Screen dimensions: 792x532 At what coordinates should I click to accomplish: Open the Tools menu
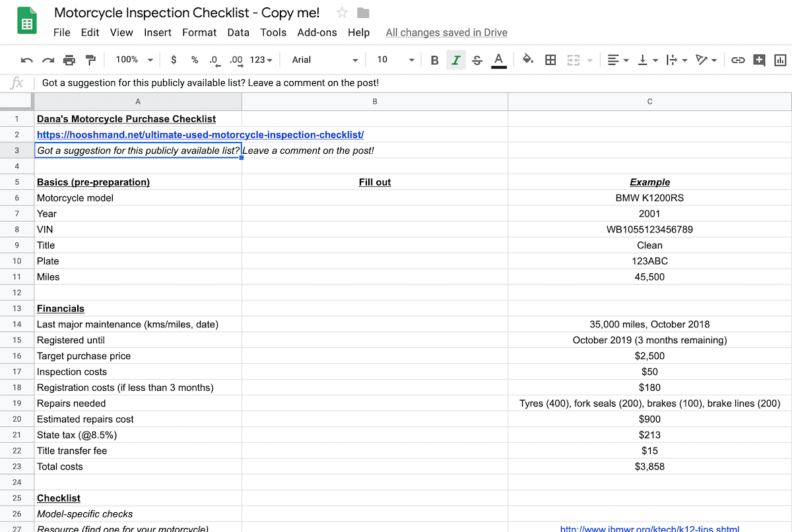pos(273,32)
